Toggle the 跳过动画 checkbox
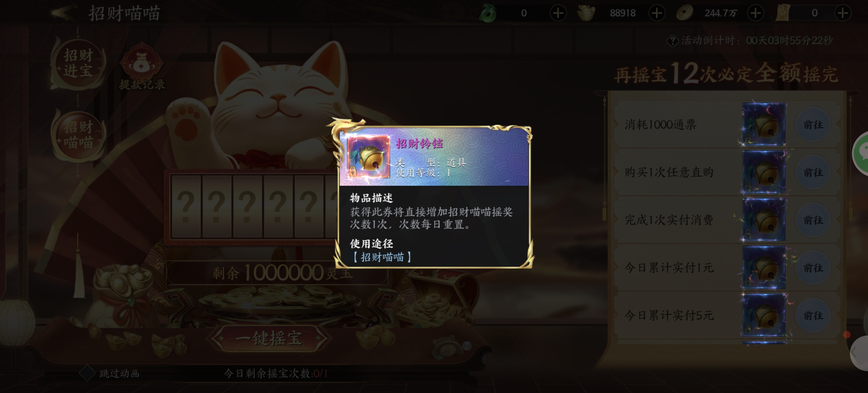Screen dimensions: 868x393 87,373
